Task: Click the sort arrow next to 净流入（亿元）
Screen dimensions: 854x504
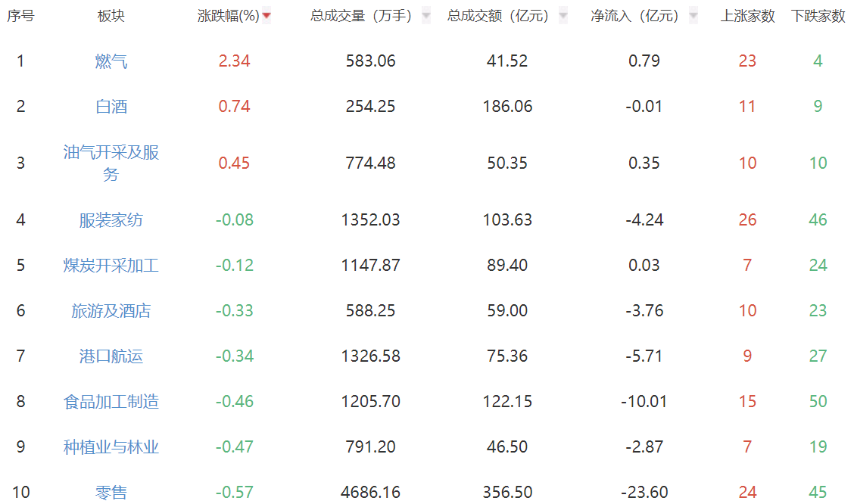Action: (x=693, y=16)
